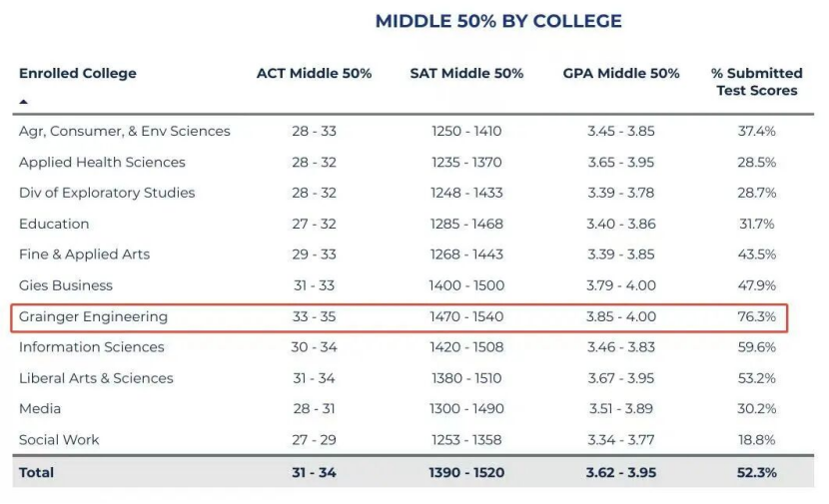Sort by the Enrolled College column header
The image size is (829, 504).
[x=78, y=73]
